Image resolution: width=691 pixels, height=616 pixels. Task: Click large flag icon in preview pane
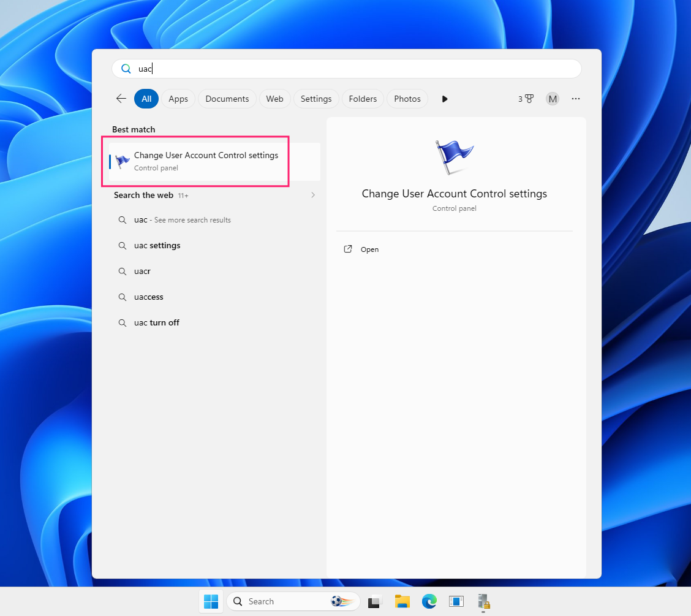tap(454, 157)
